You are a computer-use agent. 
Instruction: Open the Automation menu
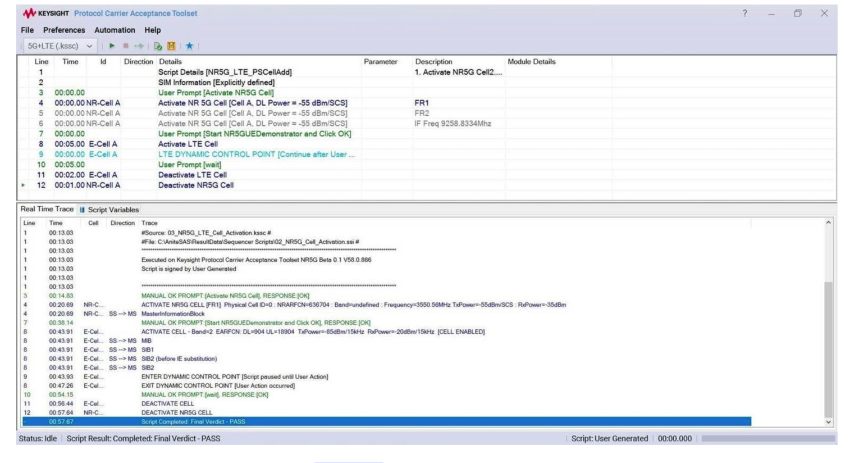(x=115, y=30)
